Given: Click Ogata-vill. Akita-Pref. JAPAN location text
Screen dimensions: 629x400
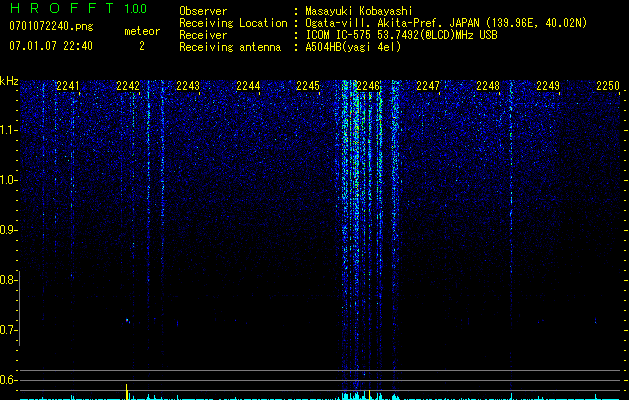Looking at the screenshot, I should 446,23.
